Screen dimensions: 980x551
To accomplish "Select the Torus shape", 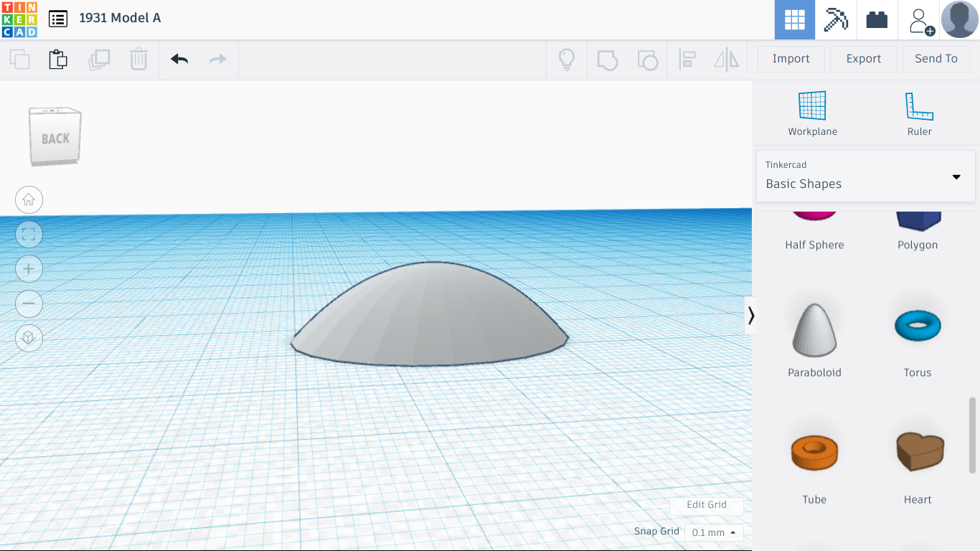I will tap(917, 325).
